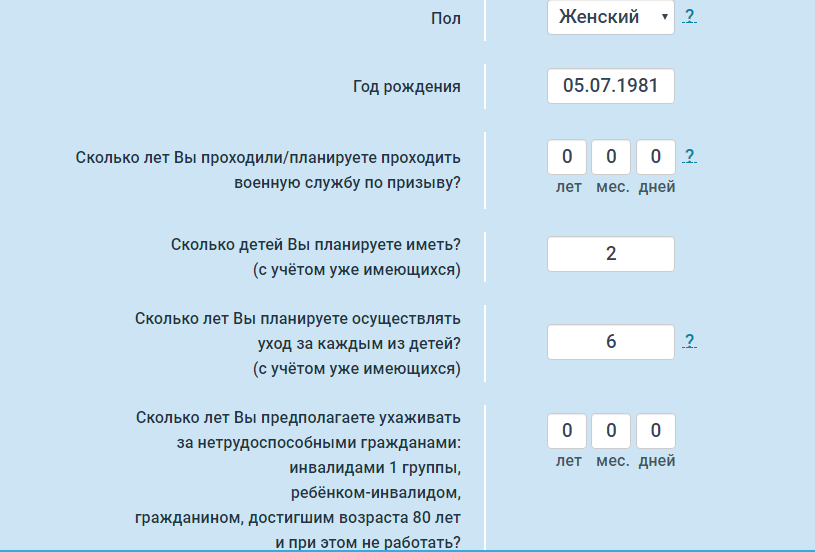Image resolution: width=815 pixels, height=552 pixels.
Task: Click the military service дней field
Action: point(655,156)
